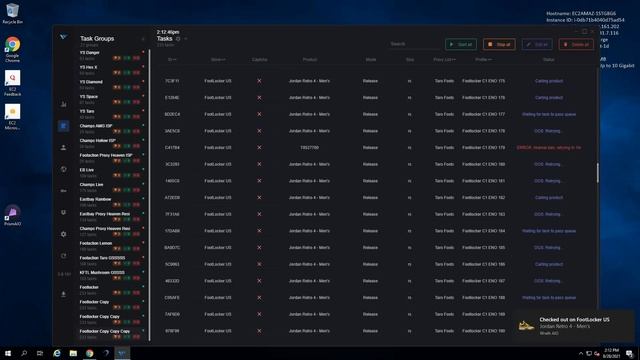Image resolution: width=640 pixels, height=360 pixels.
Task: Click the ERROR status text in ENO 179 row
Action: 549,147
